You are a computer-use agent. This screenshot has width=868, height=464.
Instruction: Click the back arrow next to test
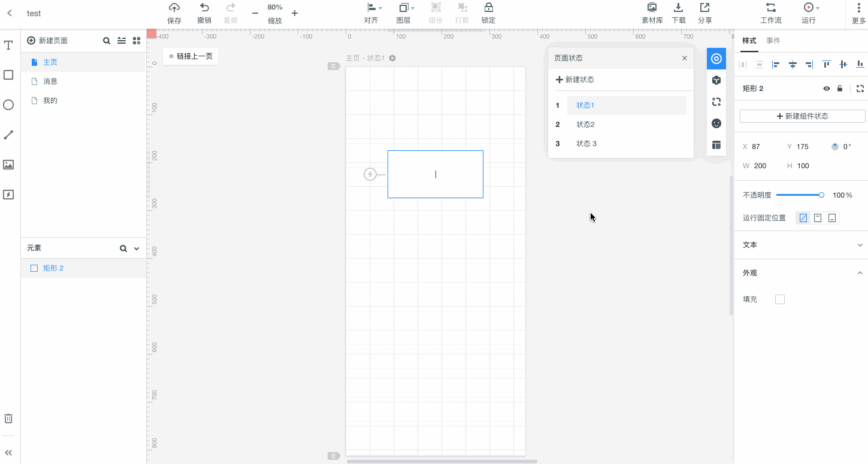point(10,13)
